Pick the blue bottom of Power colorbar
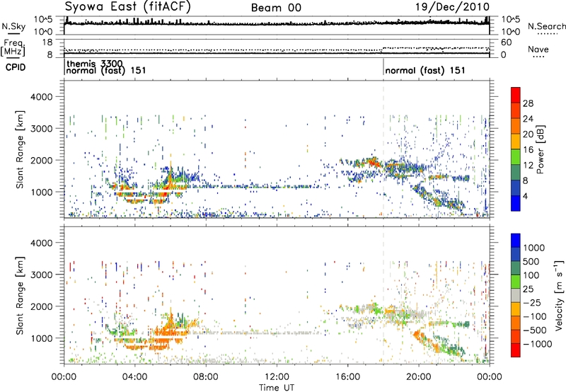The height and width of the screenshot is (392, 566). click(x=516, y=203)
